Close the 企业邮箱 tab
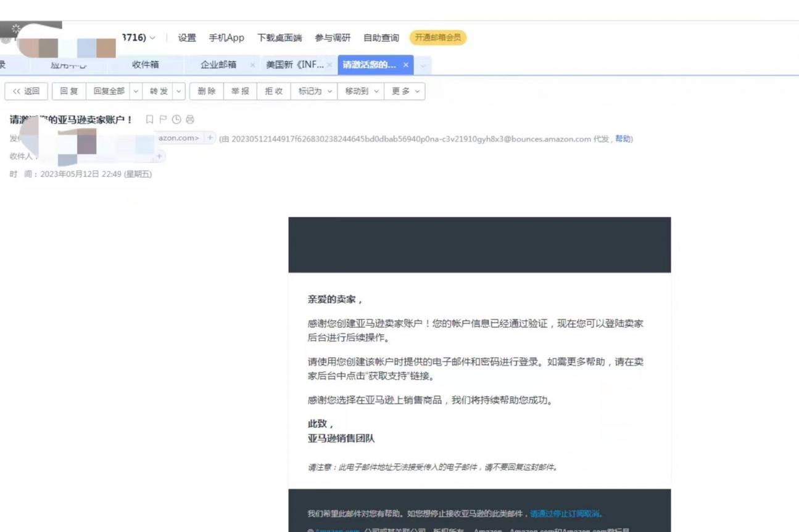This screenshot has width=799, height=532. click(253, 65)
